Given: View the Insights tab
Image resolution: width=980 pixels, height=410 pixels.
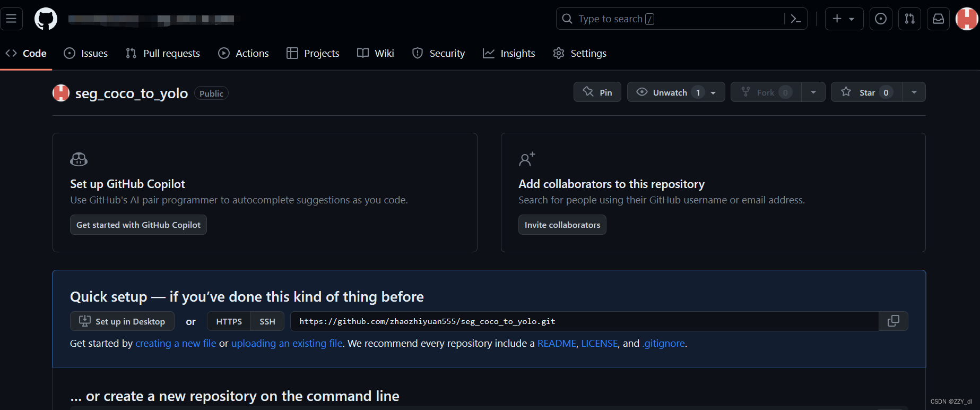Looking at the screenshot, I should [509, 53].
